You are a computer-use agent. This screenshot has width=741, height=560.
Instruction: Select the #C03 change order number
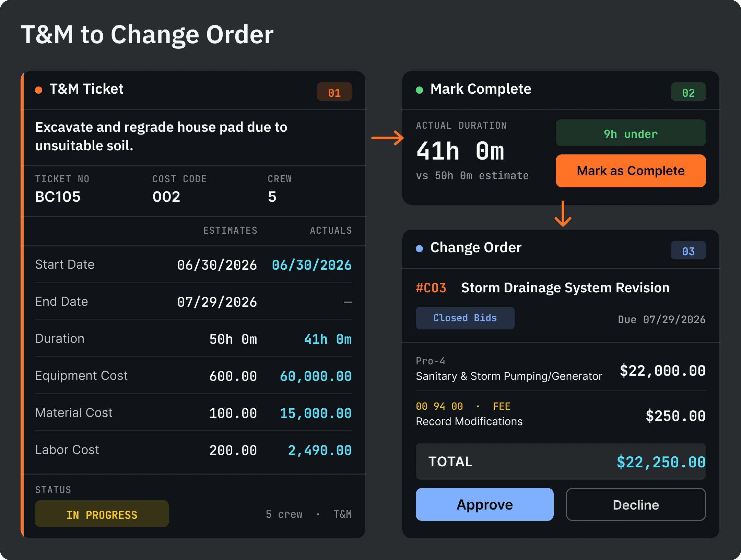pos(431,288)
